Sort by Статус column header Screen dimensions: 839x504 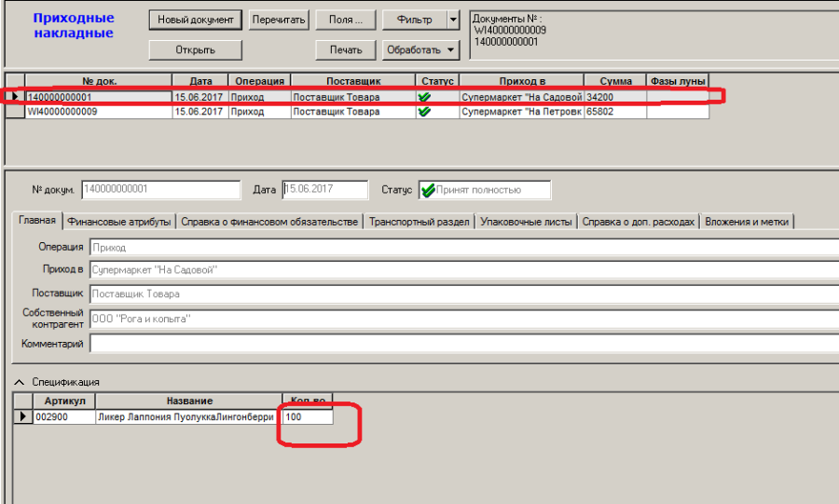pyautogui.click(x=437, y=81)
